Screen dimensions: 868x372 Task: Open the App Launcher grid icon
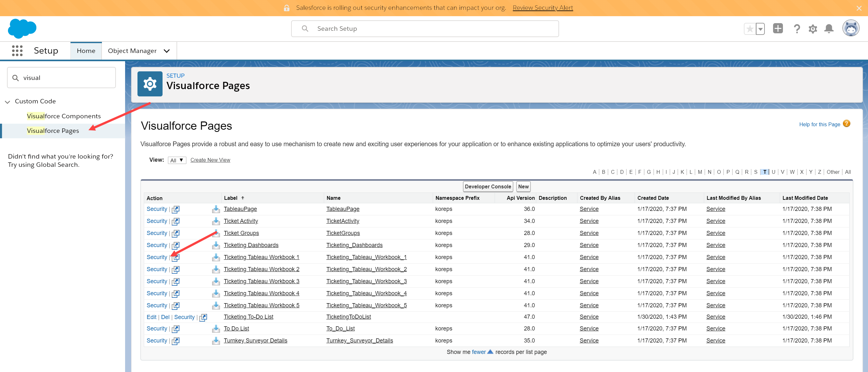click(17, 50)
